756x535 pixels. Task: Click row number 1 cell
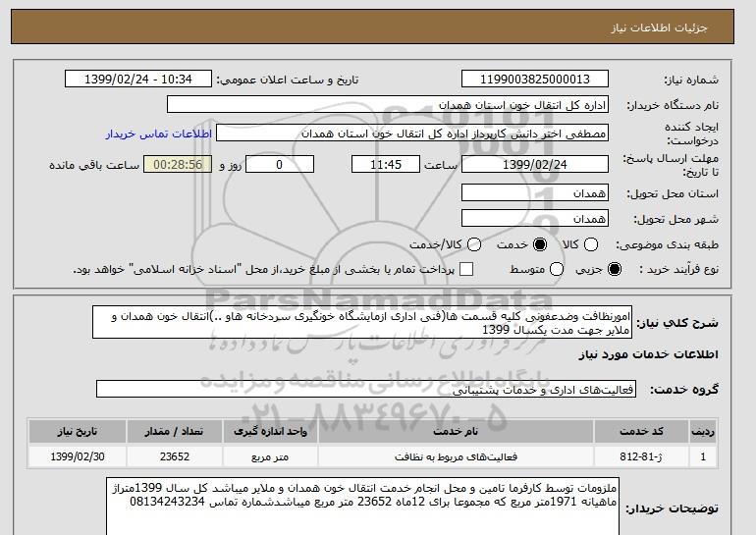click(x=703, y=456)
